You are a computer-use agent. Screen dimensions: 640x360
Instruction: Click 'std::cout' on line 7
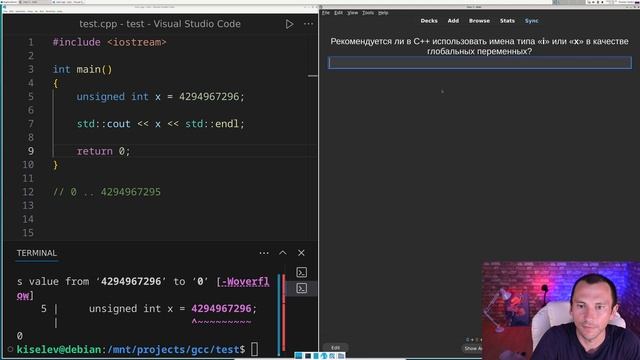point(104,124)
